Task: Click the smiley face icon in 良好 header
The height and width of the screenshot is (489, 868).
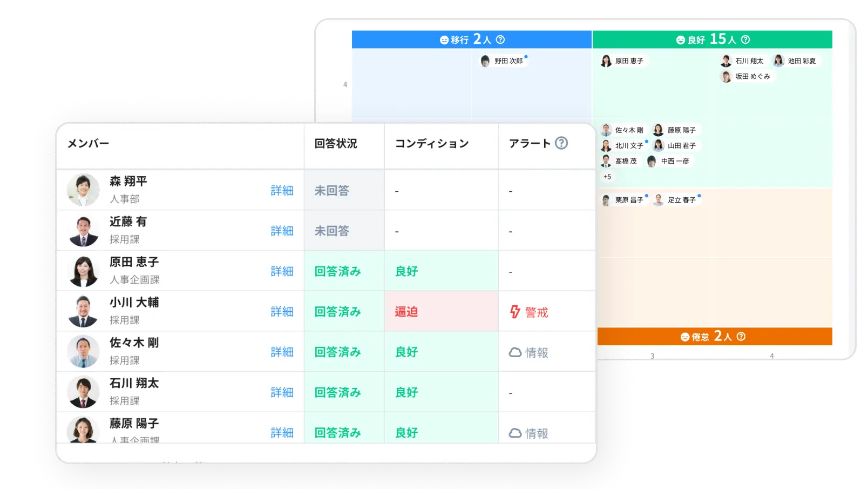Action: (x=681, y=40)
